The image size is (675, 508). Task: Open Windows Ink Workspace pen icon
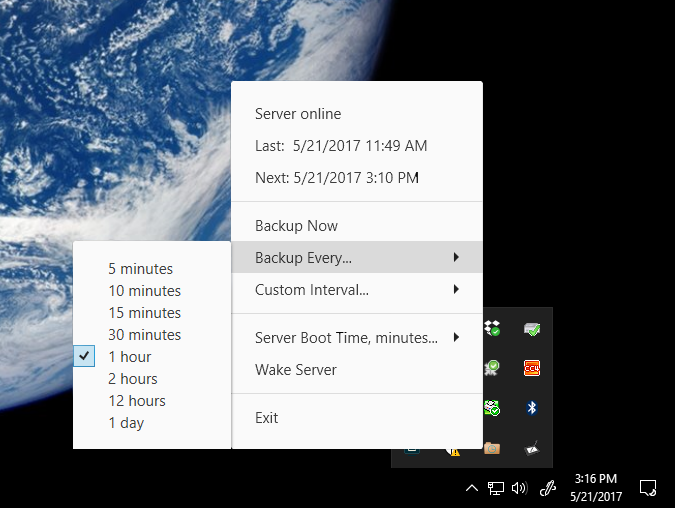(x=548, y=488)
